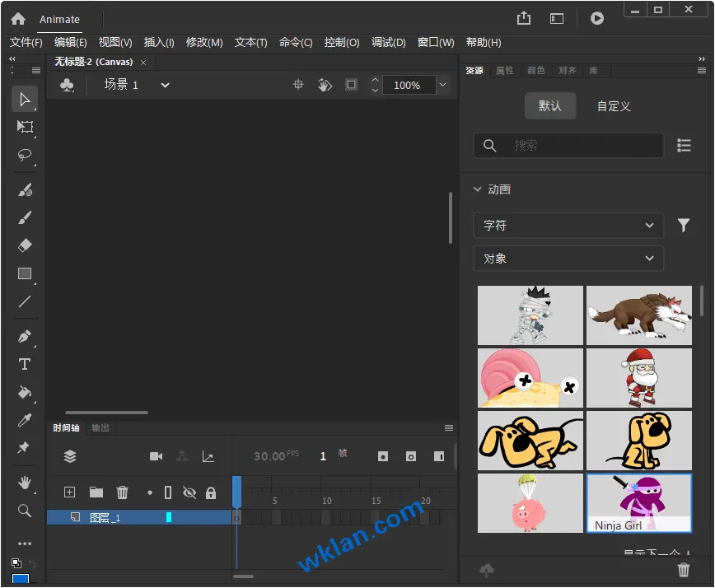
Task: Select the Paint Bucket tool
Action: coord(25,392)
